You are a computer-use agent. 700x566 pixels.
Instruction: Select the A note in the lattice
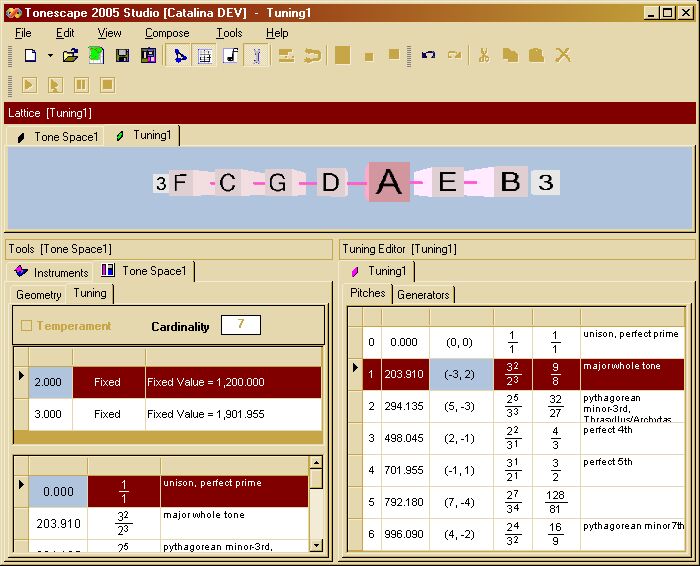pyautogui.click(x=388, y=182)
